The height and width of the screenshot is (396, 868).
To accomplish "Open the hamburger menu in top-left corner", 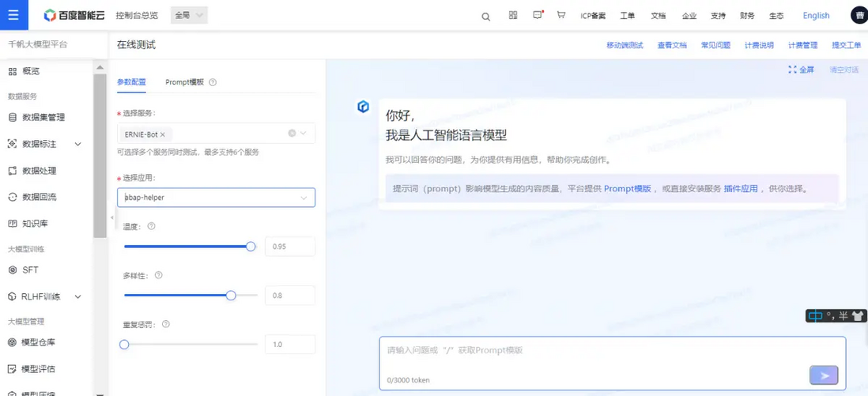I will pos(13,15).
